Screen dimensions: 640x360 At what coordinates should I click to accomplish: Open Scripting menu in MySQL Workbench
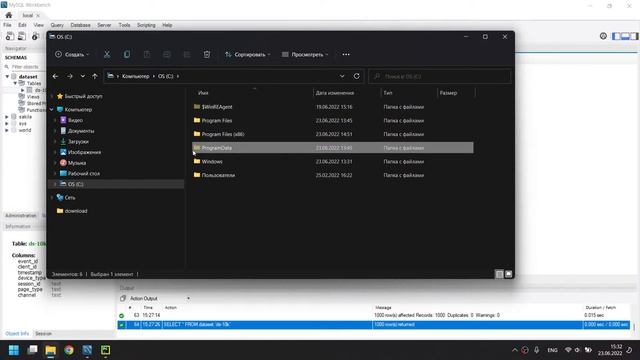click(x=146, y=25)
